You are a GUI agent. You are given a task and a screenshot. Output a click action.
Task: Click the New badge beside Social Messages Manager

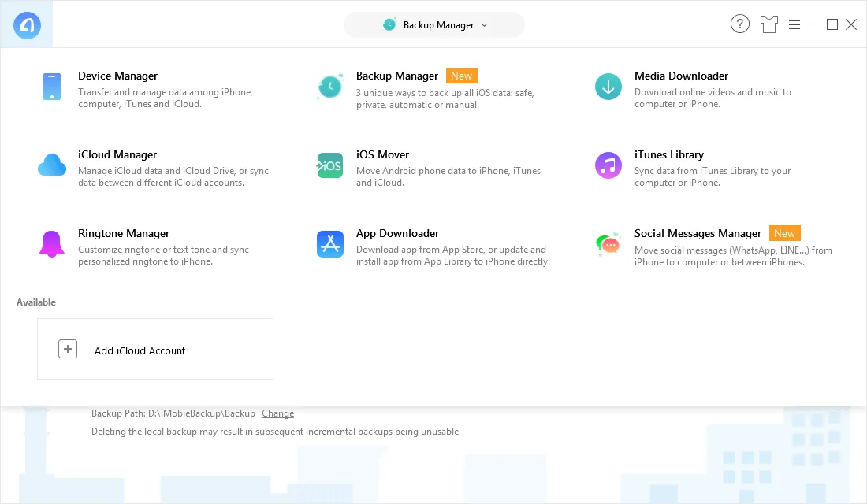pyautogui.click(x=784, y=233)
